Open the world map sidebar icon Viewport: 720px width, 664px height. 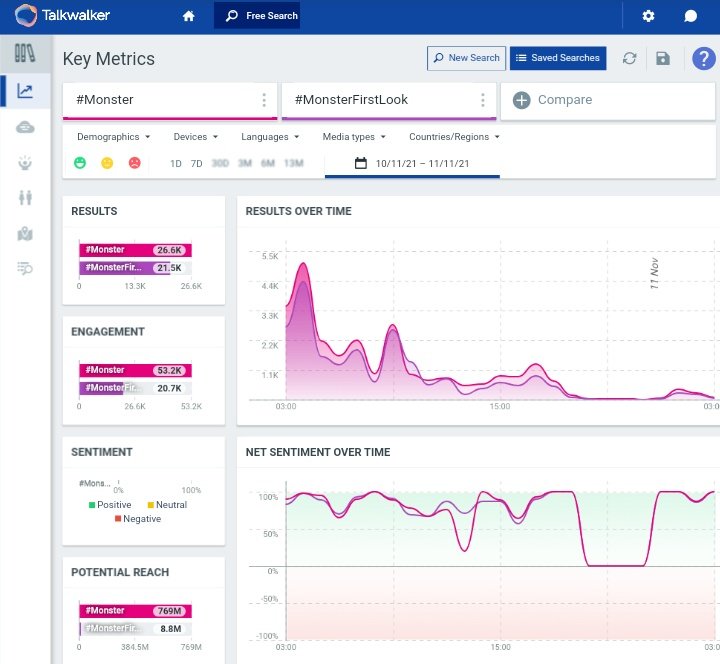pos(25,233)
